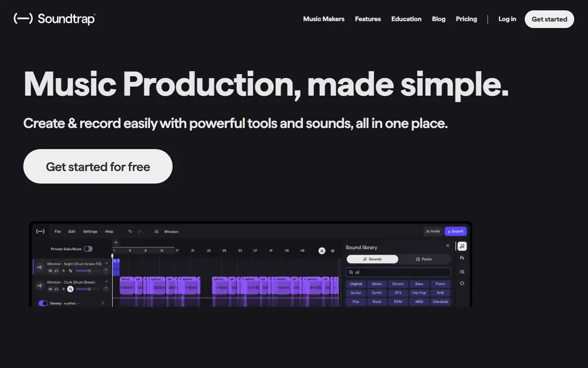Solo the Drum Break track with headphones
This screenshot has height=368, width=588.
tap(56, 289)
